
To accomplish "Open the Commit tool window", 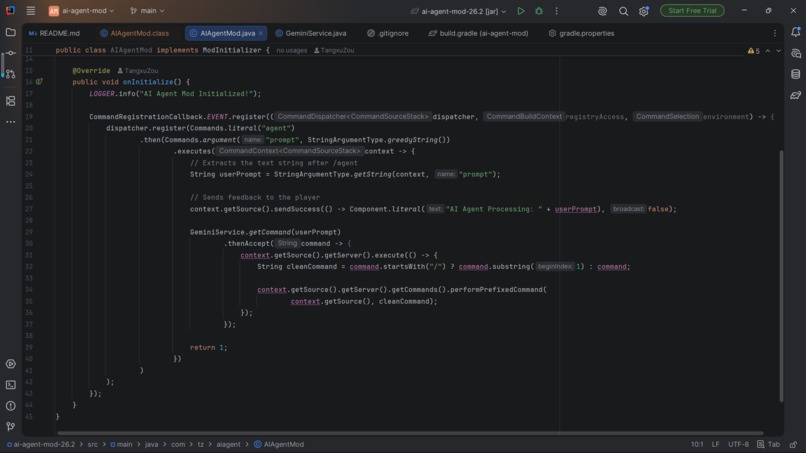I will pyautogui.click(x=10, y=53).
